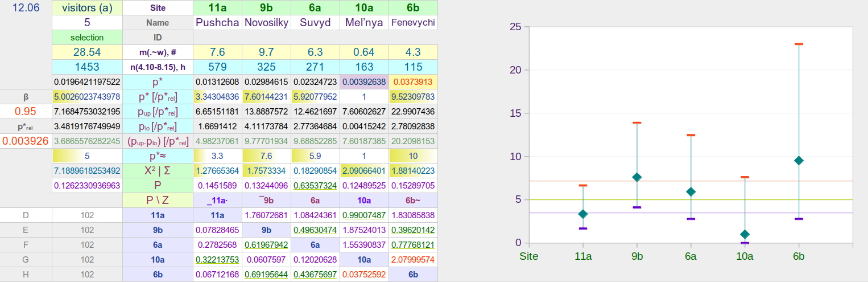
Task: Click the green "selection" cell
Action: click(x=87, y=38)
